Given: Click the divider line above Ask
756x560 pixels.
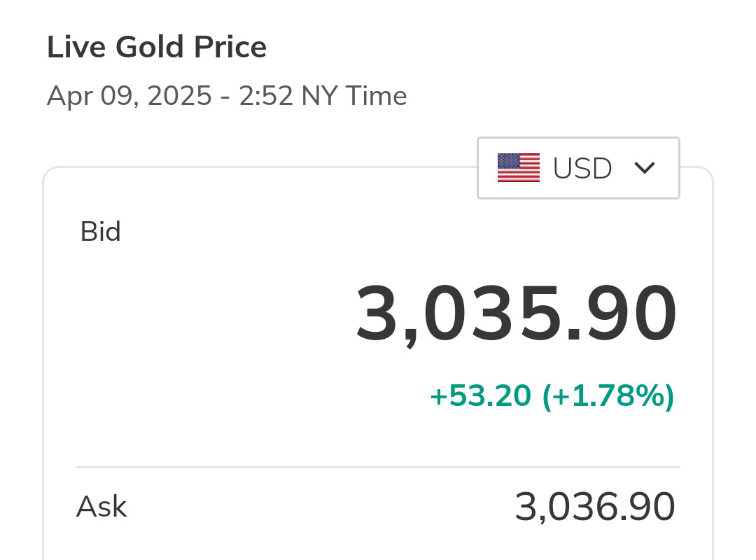Looking at the screenshot, I should (378, 467).
